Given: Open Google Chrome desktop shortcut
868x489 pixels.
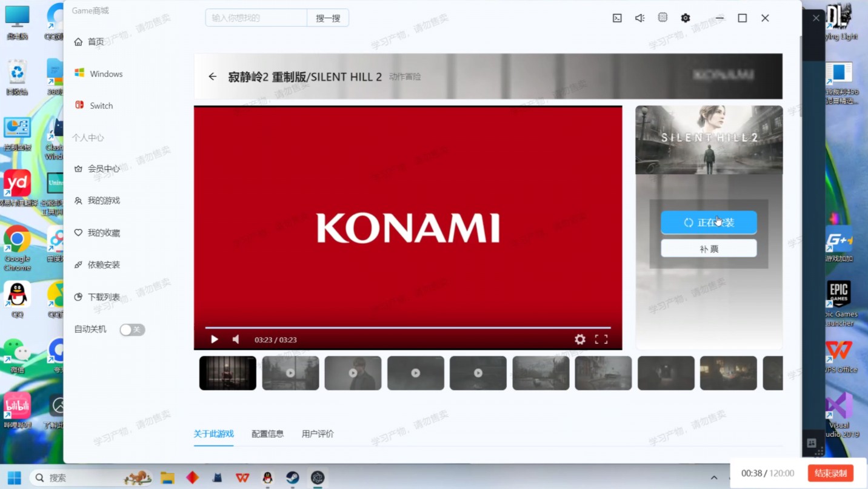Looking at the screenshot, I should 17,249.
